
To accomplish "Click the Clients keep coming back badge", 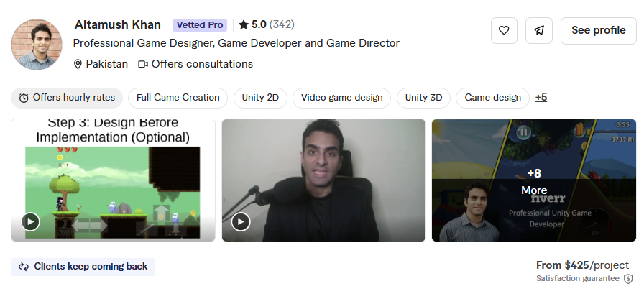I will pyautogui.click(x=83, y=267).
